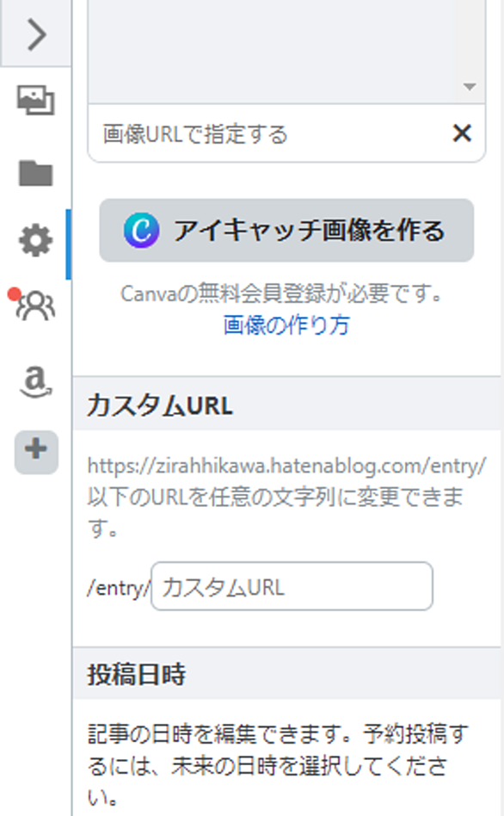Click the Canvaの無料会員登録が必要です notice text
This screenshot has height=816, width=504.
point(282,294)
